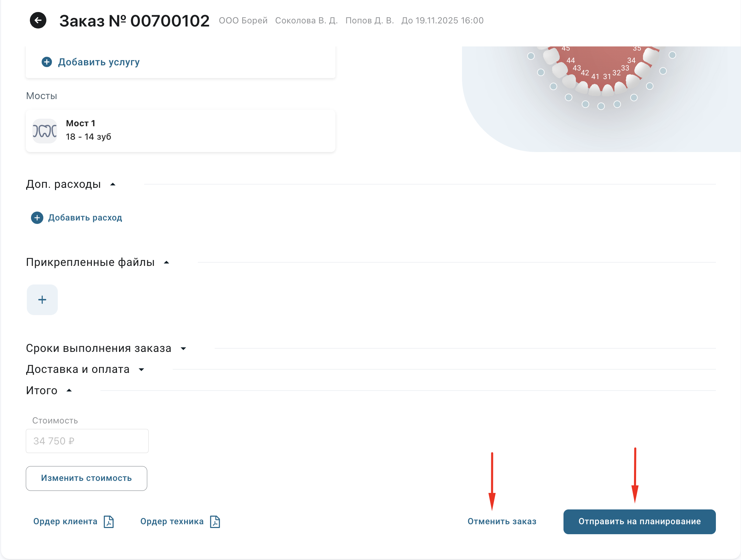
Task: Click the plus tile to attach a file
Action: pos(42,300)
